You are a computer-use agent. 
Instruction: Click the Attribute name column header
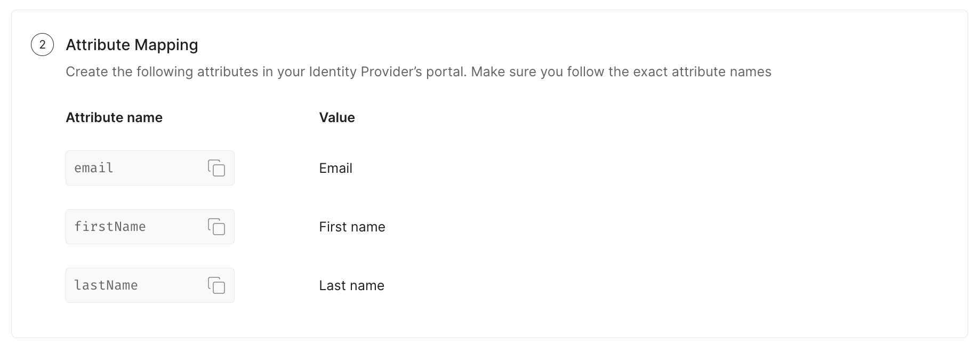pyautogui.click(x=114, y=117)
